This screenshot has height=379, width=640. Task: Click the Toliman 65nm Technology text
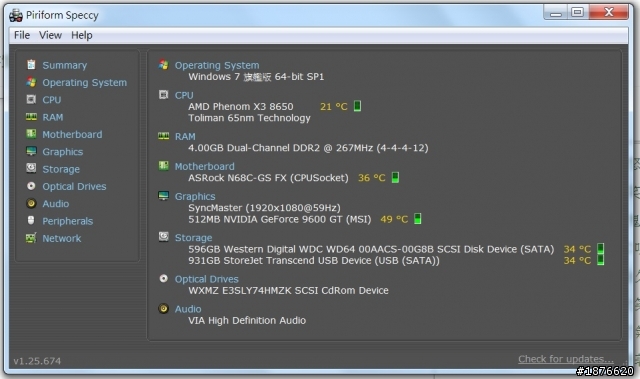pyautogui.click(x=249, y=118)
